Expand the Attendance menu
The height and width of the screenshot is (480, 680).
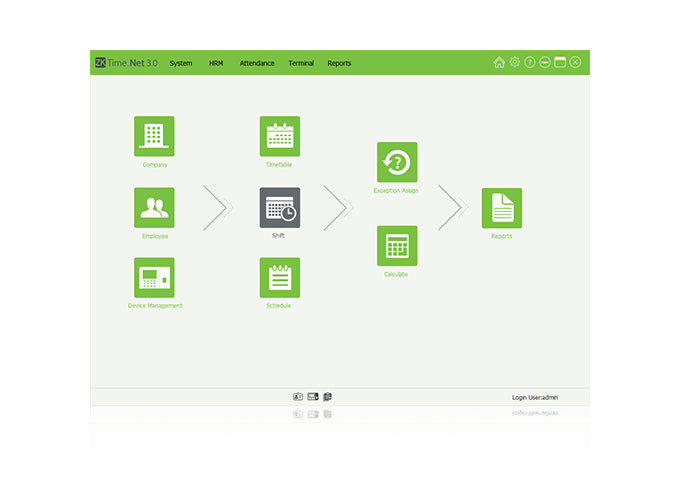pos(257,63)
